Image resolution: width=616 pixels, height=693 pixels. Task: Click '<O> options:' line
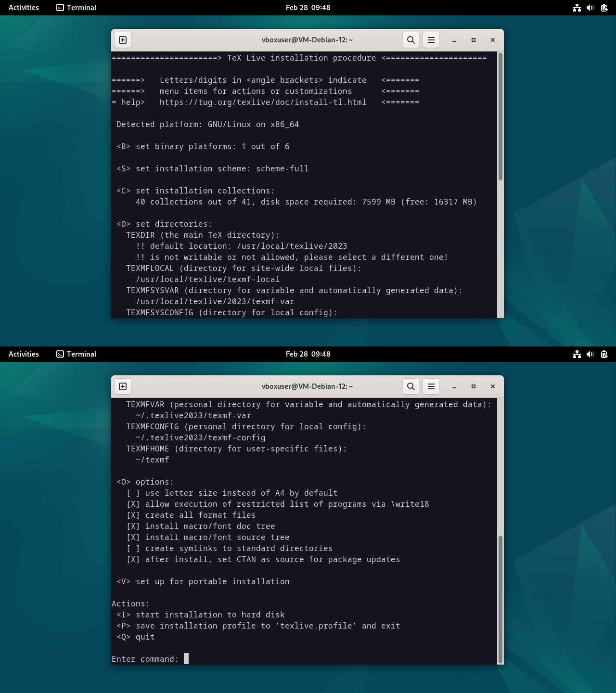[145, 482]
